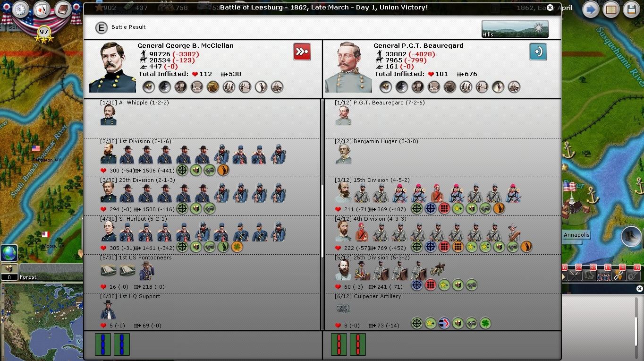
Task: Click the Annapolis city label on map
Action: tap(576, 235)
